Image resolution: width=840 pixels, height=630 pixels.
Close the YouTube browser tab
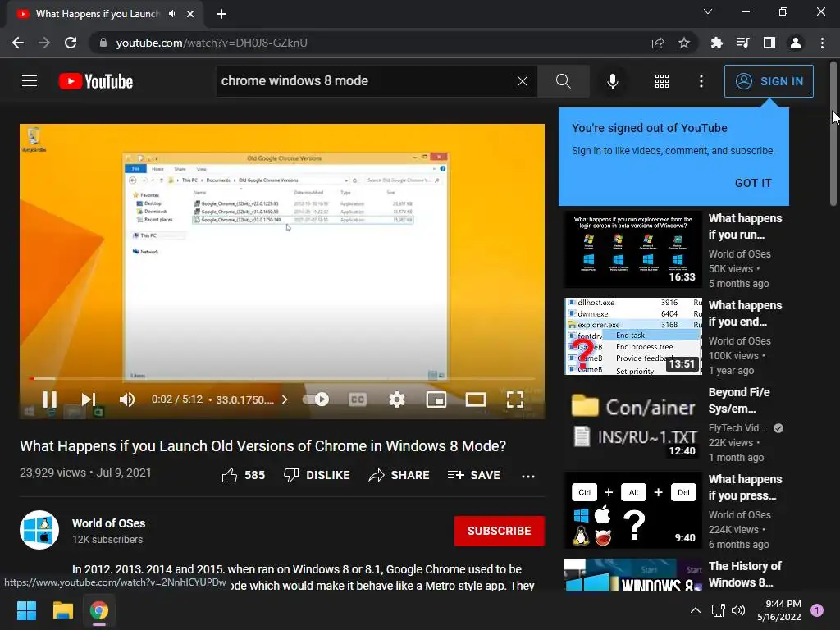[x=190, y=14]
